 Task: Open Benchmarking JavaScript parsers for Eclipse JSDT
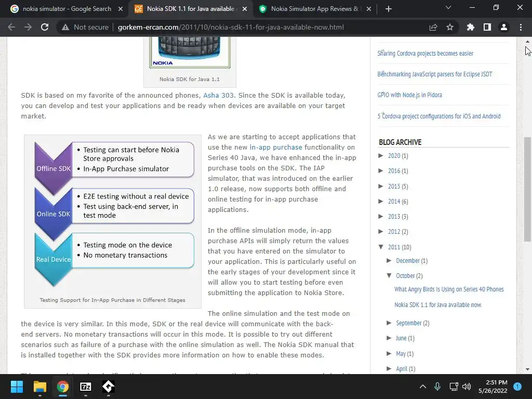pyautogui.click(x=435, y=74)
